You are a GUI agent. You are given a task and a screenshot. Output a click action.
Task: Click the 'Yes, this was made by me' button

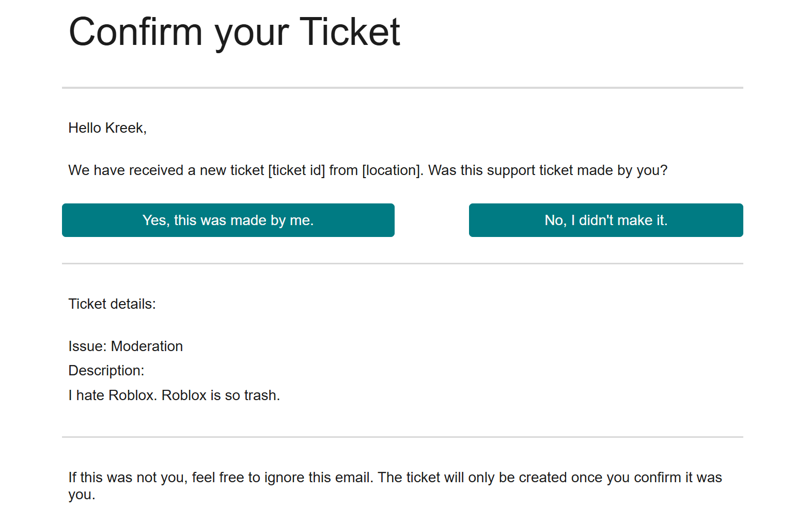click(228, 220)
